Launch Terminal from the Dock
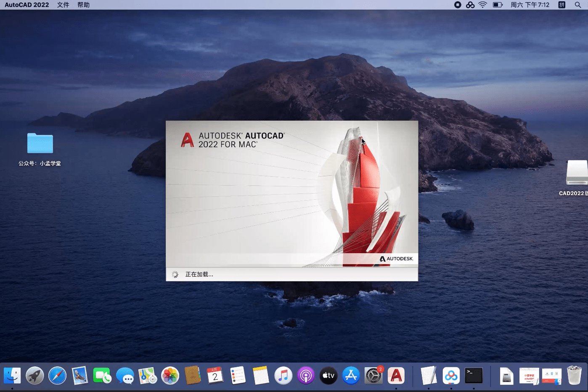 coord(474,376)
